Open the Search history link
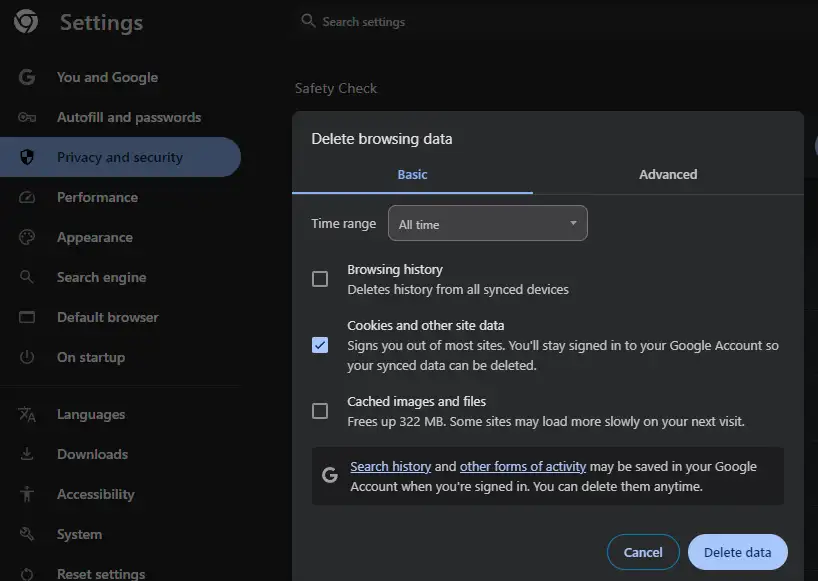Image resolution: width=818 pixels, height=581 pixels. click(x=390, y=466)
